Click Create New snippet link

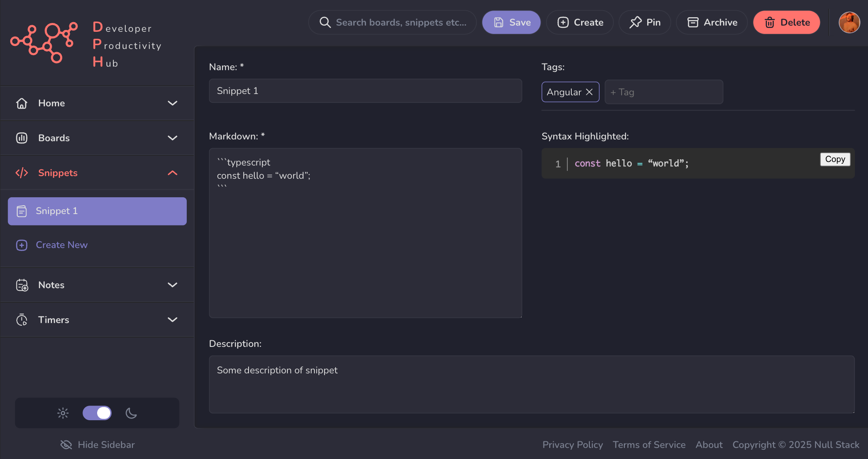click(x=62, y=245)
